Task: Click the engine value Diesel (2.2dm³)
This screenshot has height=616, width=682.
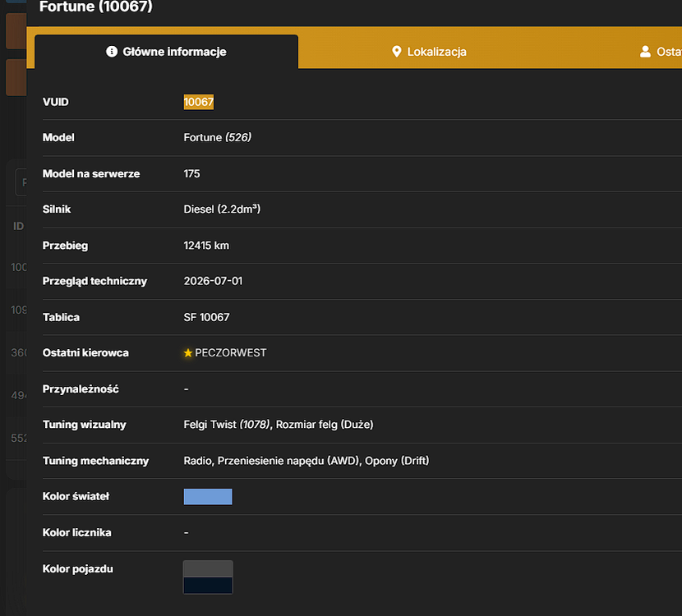Action: 222,209
